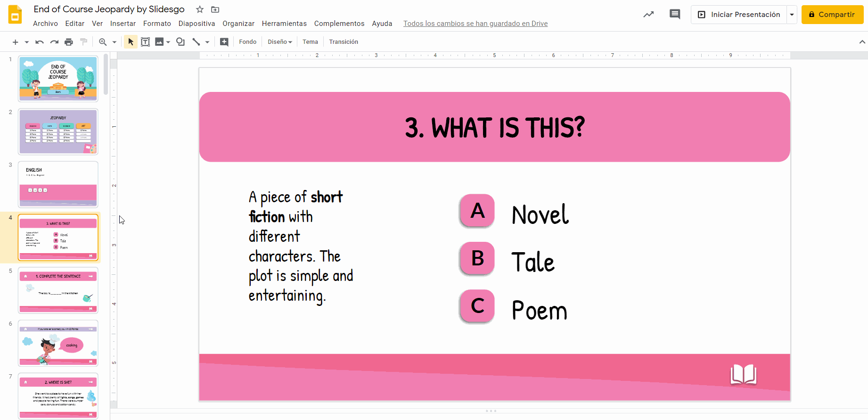This screenshot has height=420, width=868.
Task: Expand the image insert options arrow
Action: tap(168, 42)
